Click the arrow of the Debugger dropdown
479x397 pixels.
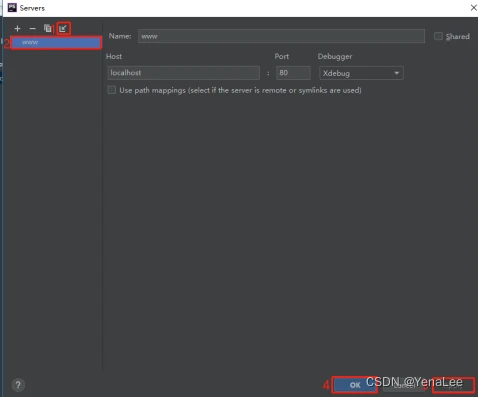click(396, 73)
